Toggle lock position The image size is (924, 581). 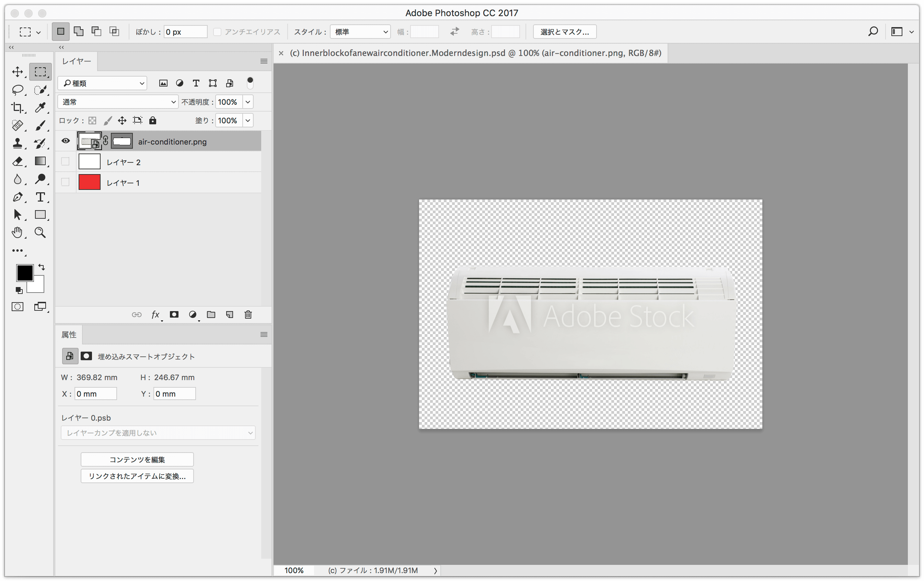pos(122,121)
